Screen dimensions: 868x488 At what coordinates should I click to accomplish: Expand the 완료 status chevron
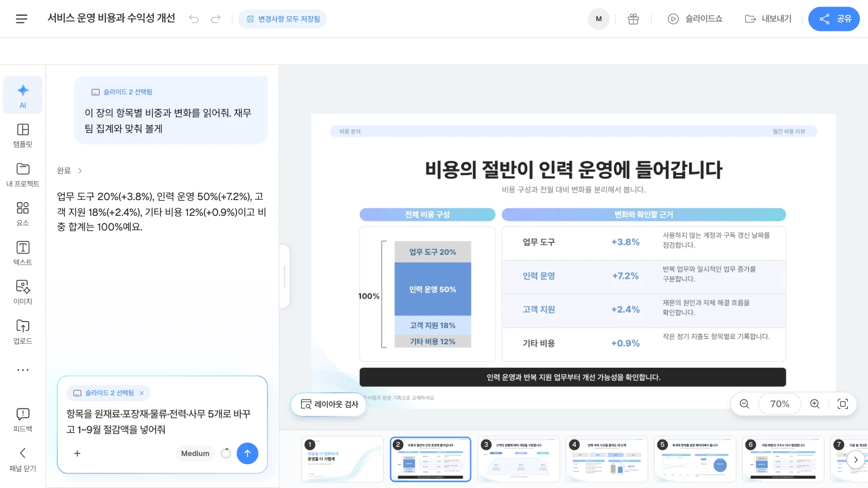80,171
